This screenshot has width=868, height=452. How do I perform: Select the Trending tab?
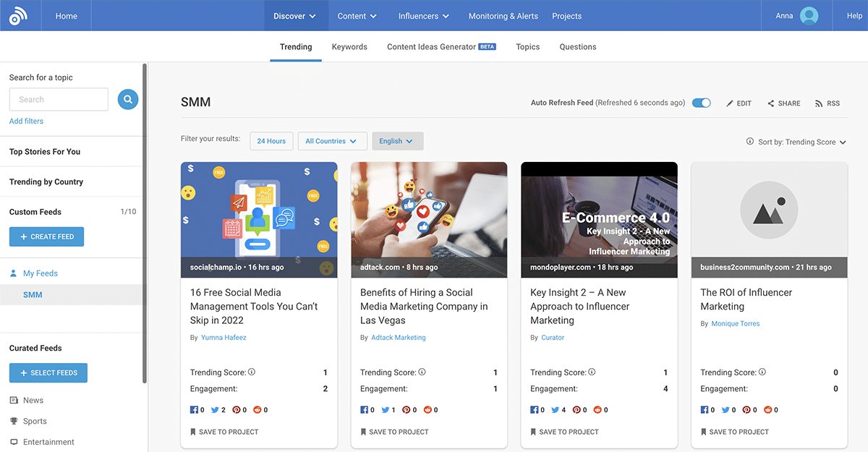coord(296,47)
